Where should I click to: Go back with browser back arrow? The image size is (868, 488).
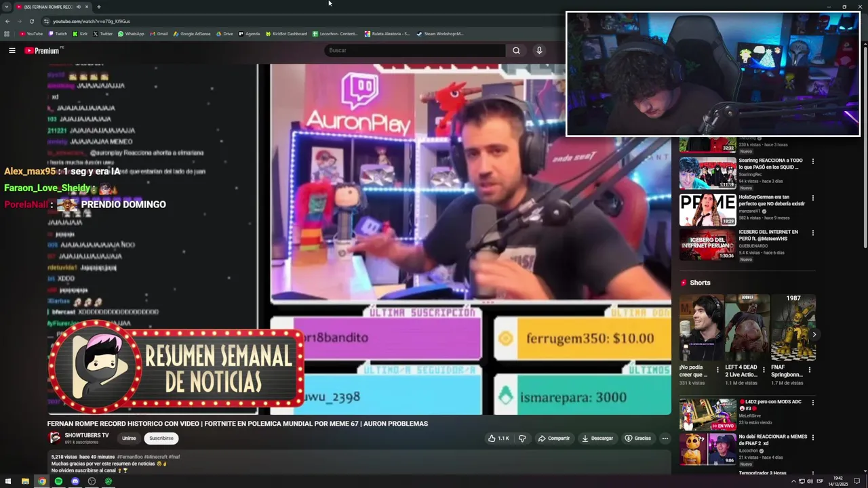[x=7, y=21]
